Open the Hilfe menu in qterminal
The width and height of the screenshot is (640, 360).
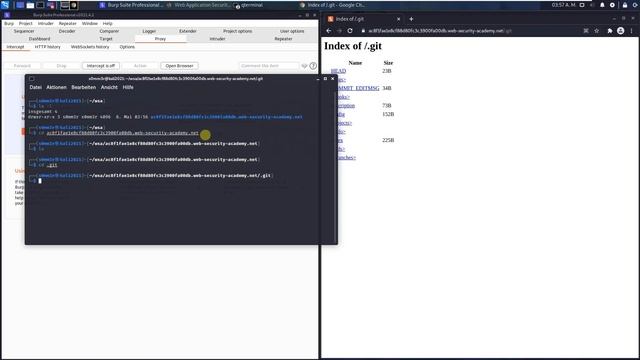point(128,87)
